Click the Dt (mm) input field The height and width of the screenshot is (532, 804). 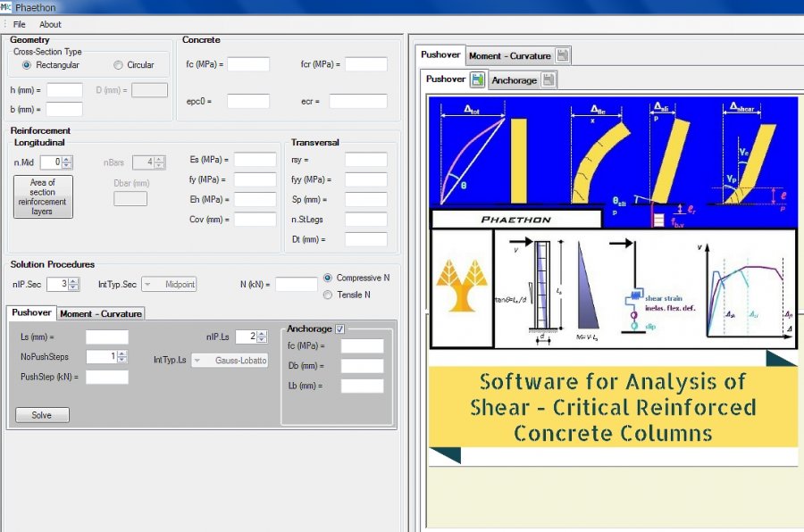coord(366,239)
